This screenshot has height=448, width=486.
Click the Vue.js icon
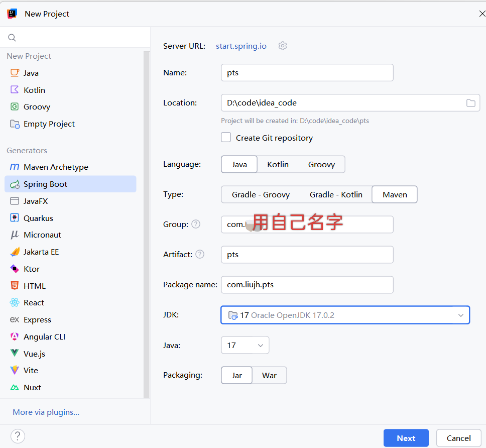point(15,353)
